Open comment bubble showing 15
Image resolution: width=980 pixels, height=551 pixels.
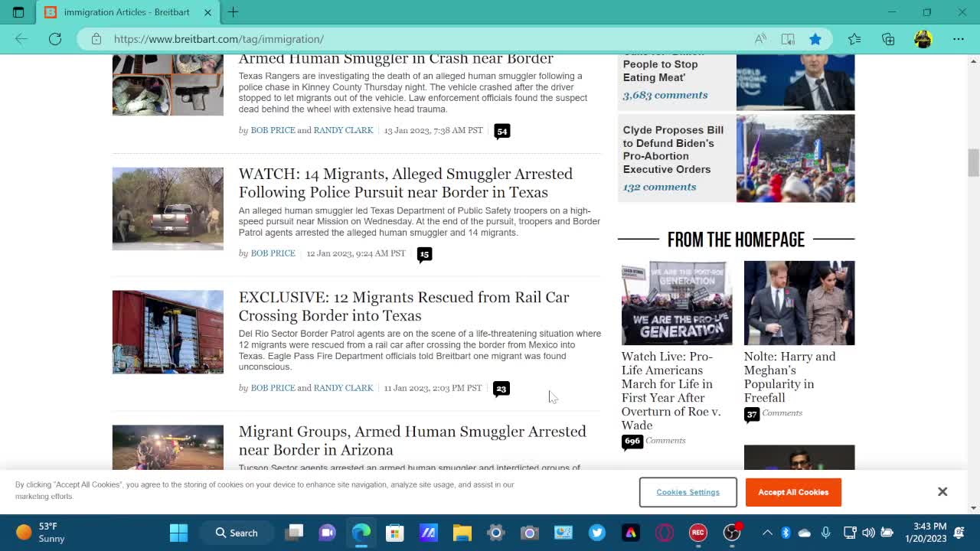tap(425, 254)
